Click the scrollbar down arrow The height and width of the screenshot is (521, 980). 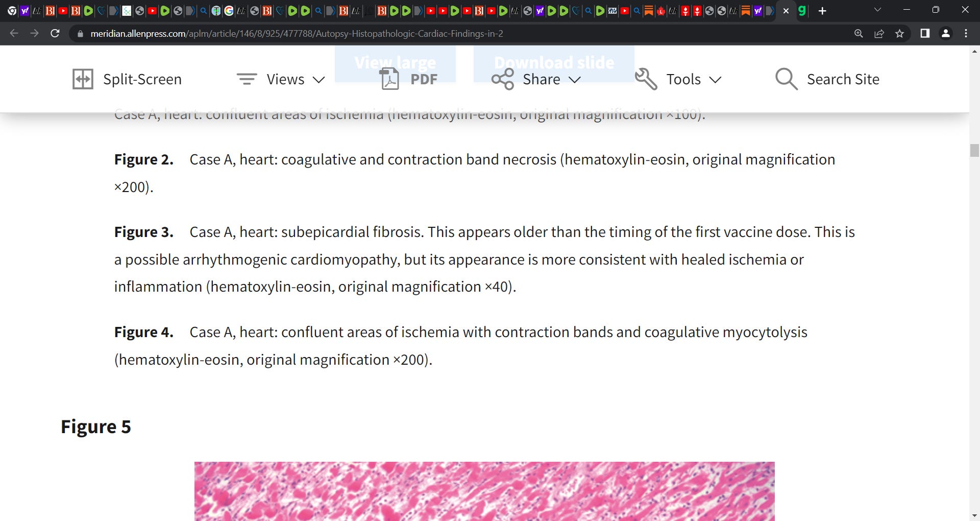974,516
